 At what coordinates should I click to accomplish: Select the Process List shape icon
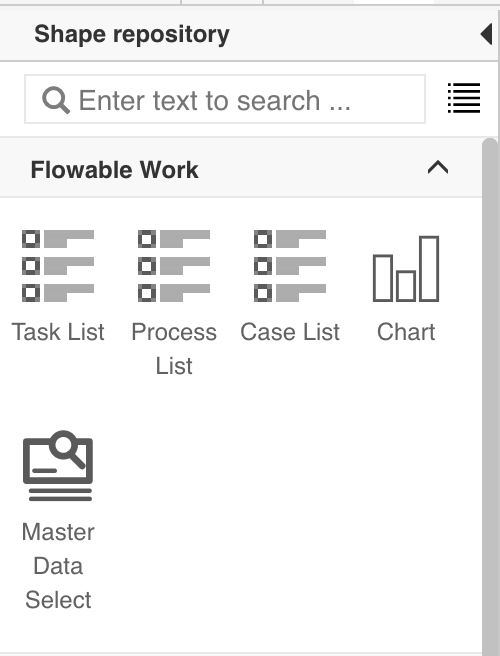pyautogui.click(x=174, y=266)
